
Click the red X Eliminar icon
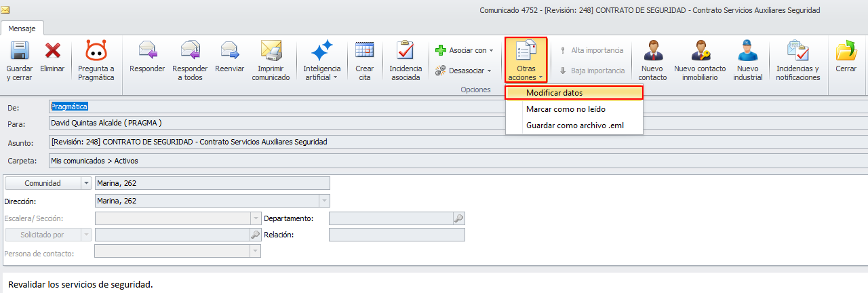click(52, 52)
